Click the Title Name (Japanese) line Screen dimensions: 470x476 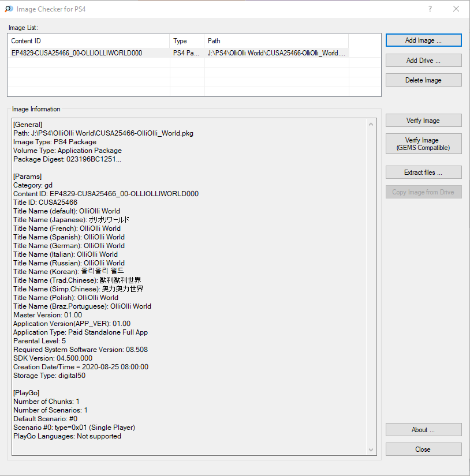pyautogui.click(x=72, y=220)
